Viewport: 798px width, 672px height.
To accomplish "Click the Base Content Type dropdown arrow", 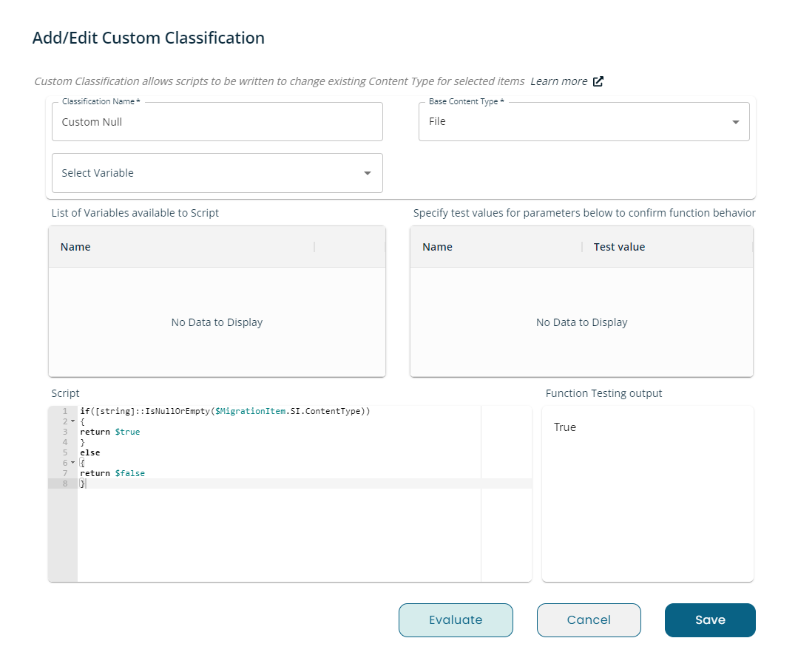I will pos(735,122).
